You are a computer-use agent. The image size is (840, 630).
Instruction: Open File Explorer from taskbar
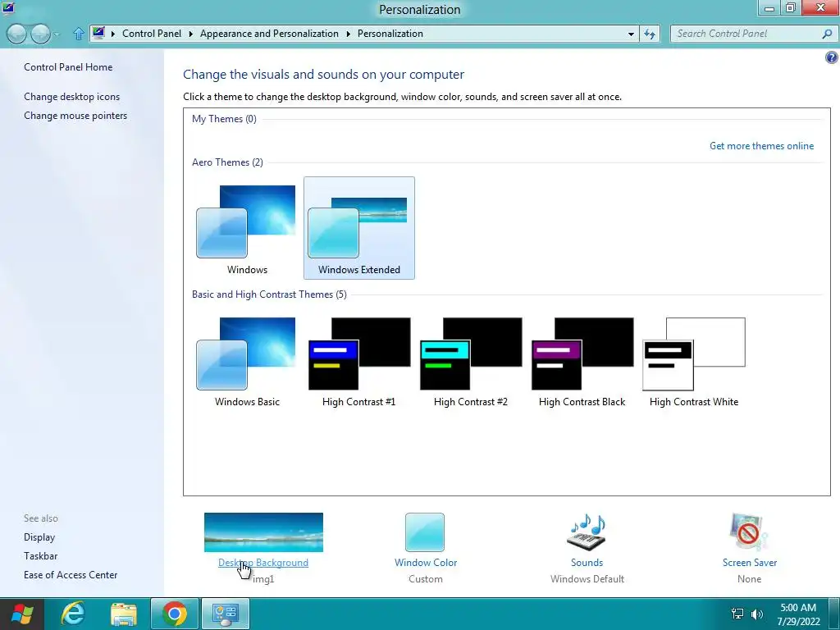point(124,614)
